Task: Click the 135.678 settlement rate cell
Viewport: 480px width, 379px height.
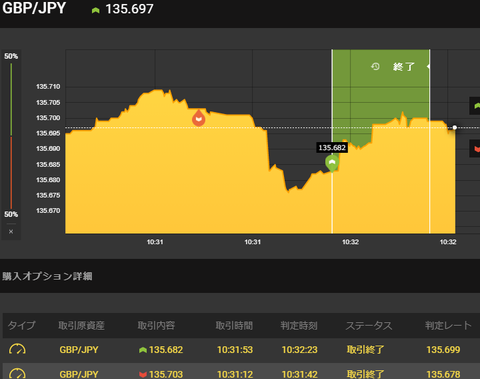Action: coord(443,374)
